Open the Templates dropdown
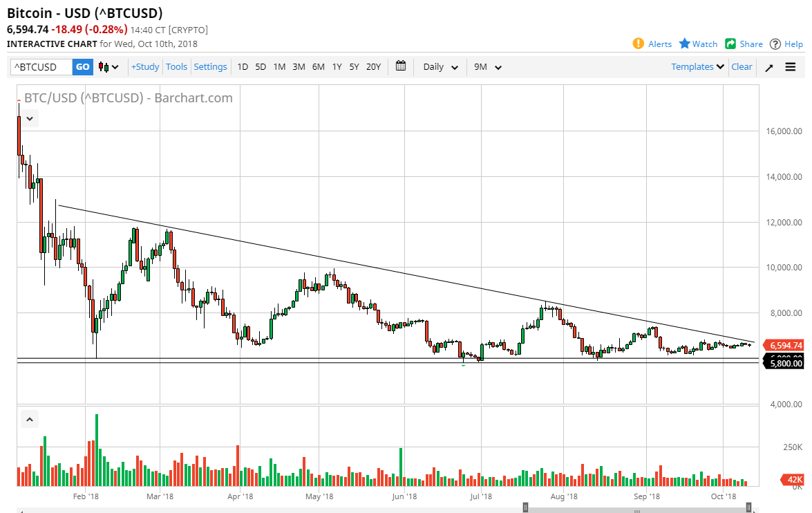Screen dimensions: 812x513 [x=697, y=66]
